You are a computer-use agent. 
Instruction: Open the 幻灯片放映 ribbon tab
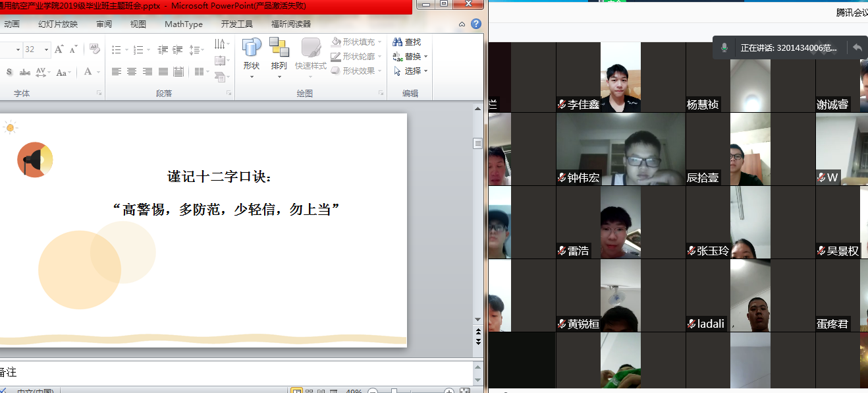(58, 24)
